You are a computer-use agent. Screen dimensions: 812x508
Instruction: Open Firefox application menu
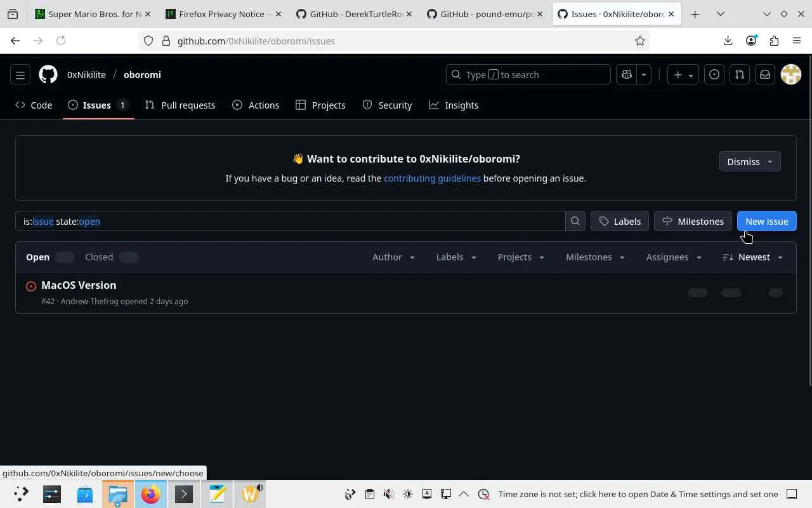(797, 41)
